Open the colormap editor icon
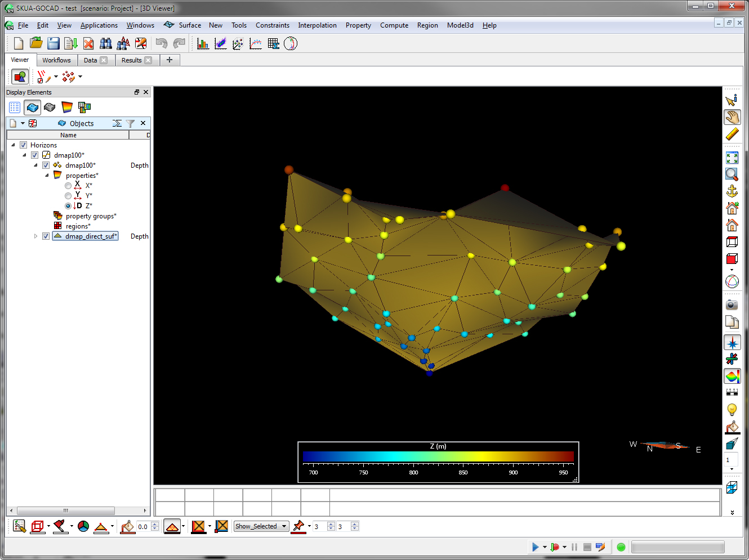749x560 pixels. (x=732, y=376)
